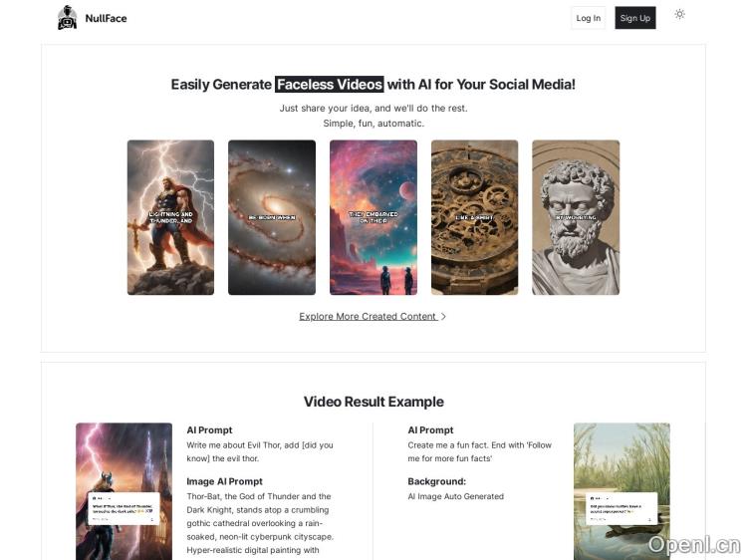This screenshot has height=560, width=747.
Task: Open the bearded marble statue video thumbnail
Action: click(576, 217)
